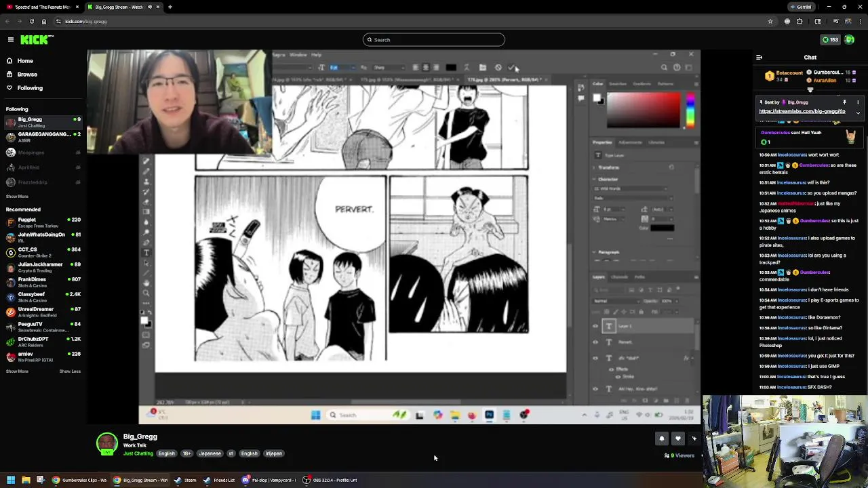Toggle visibility of the Pervert text layer
Screen dimensions: 868x488
[x=595, y=342]
